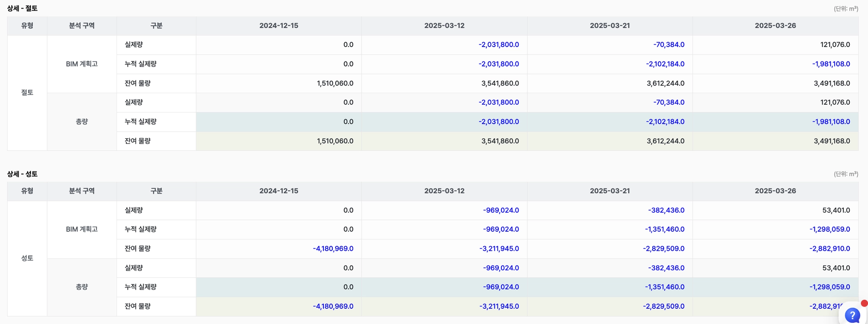The image size is (868, 324).
Task: Click 1,510,060.0 in 절토 BIM 계획고 잔여 물량
Action: (335, 83)
